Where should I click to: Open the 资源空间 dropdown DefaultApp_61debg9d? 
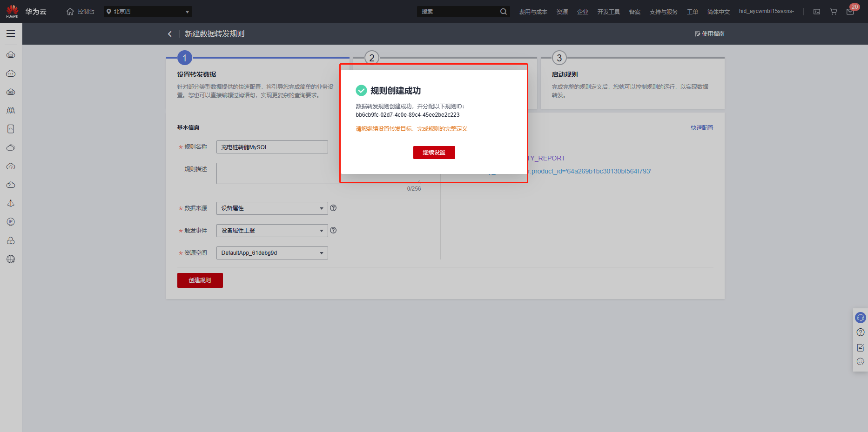click(x=272, y=253)
